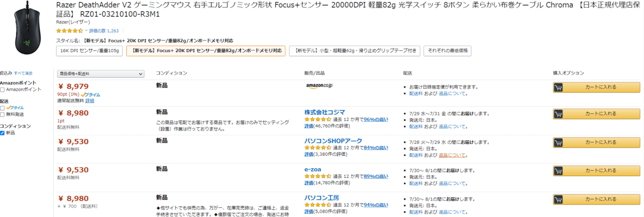Click the Prime logo in the 配送 filter
This screenshot has width=644, height=217.
coord(15,108)
